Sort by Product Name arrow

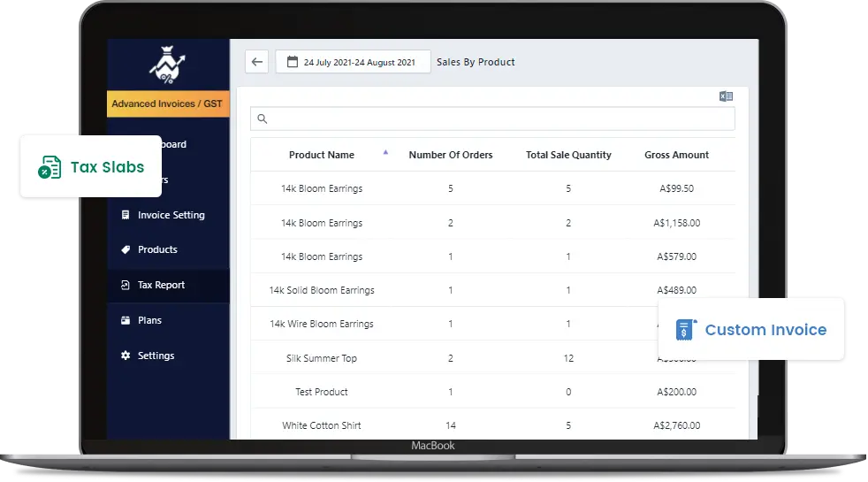(385, 153)
